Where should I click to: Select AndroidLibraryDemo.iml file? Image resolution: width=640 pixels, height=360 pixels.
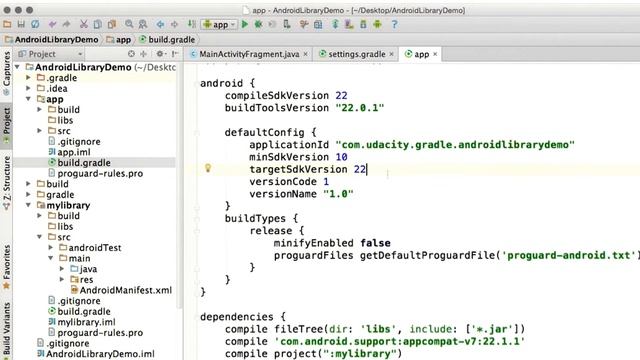(96, 354)
